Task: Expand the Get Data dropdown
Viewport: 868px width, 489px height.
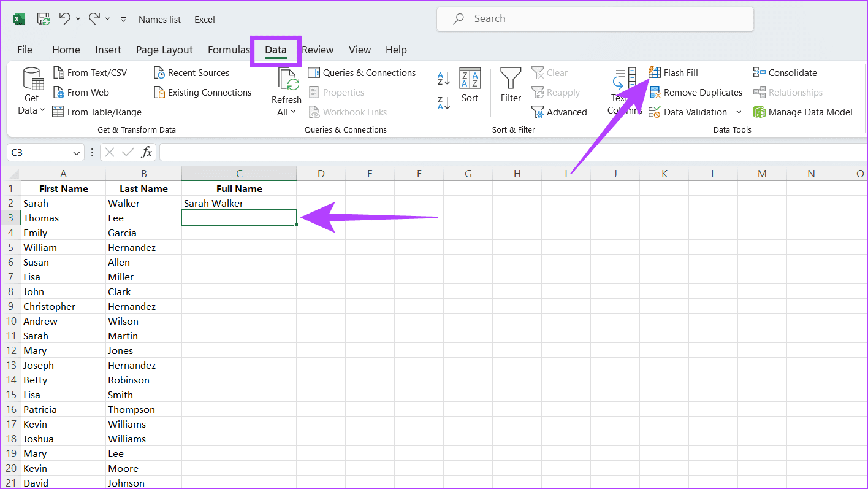Action: click(x=31, y=104)
